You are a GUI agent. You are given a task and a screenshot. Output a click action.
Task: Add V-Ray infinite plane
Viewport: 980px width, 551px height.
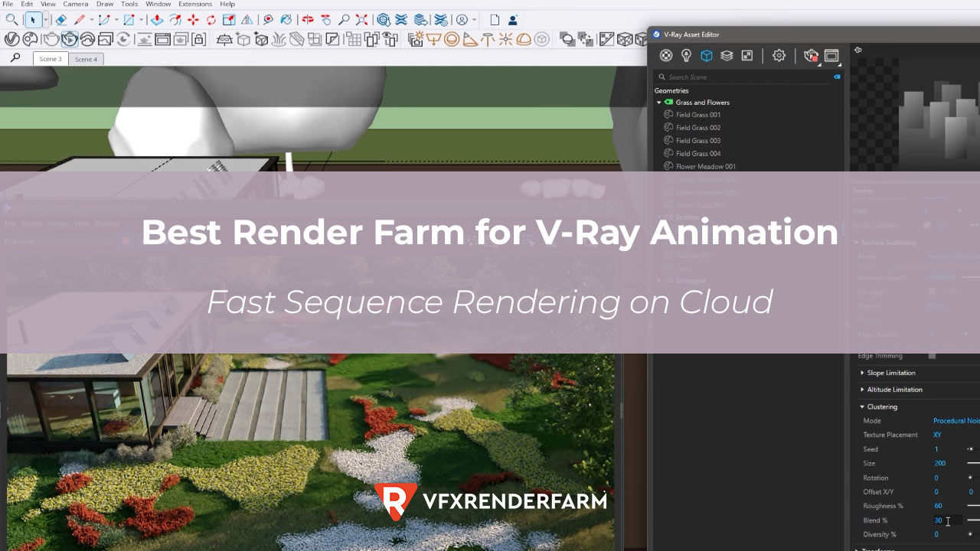coord(224,39)
